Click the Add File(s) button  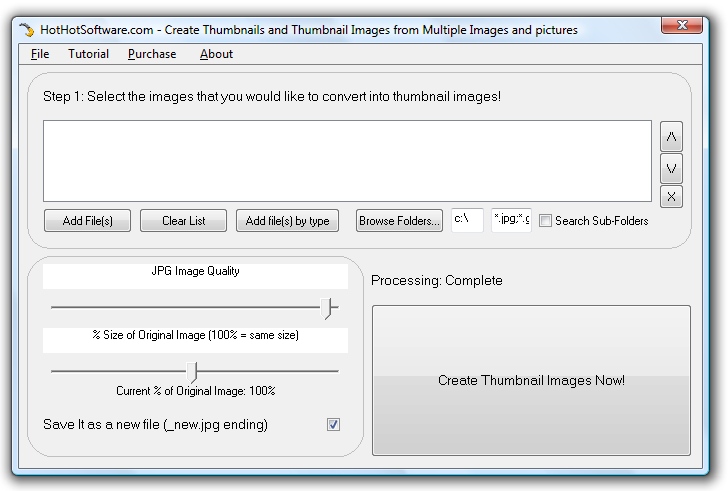click(x=87, y=220)
